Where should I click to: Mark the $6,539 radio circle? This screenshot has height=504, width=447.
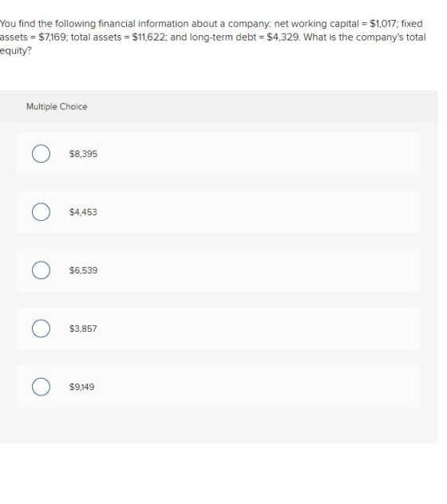[x=41, y=270]
